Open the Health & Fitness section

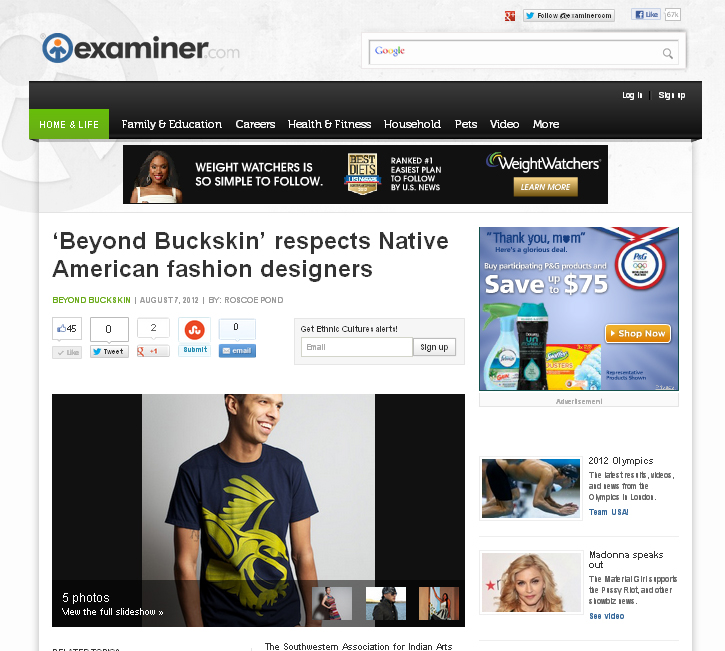coord(329,124)
